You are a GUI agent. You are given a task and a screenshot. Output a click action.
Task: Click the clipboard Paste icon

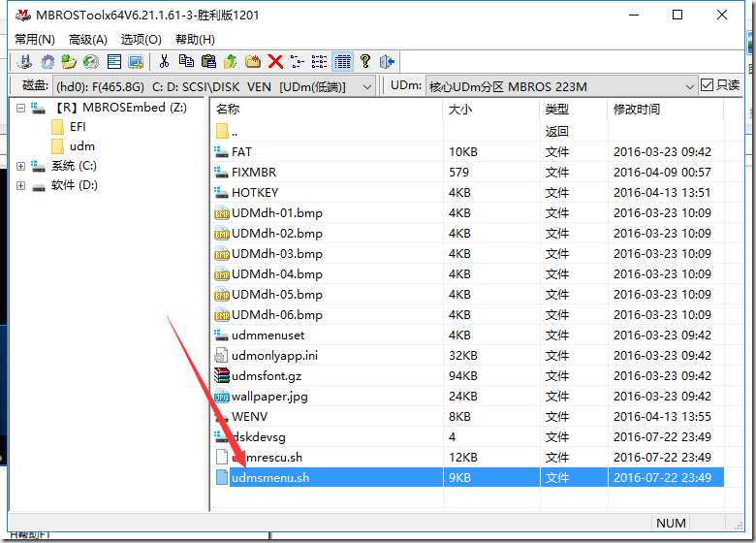[x=208, y=61]
